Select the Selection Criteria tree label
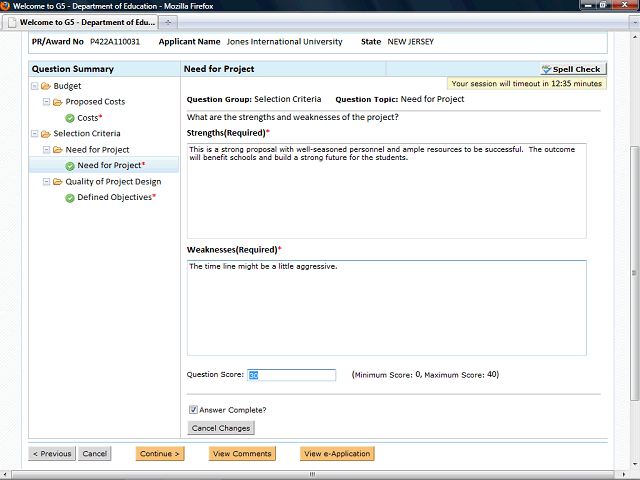 coord(87,133)
